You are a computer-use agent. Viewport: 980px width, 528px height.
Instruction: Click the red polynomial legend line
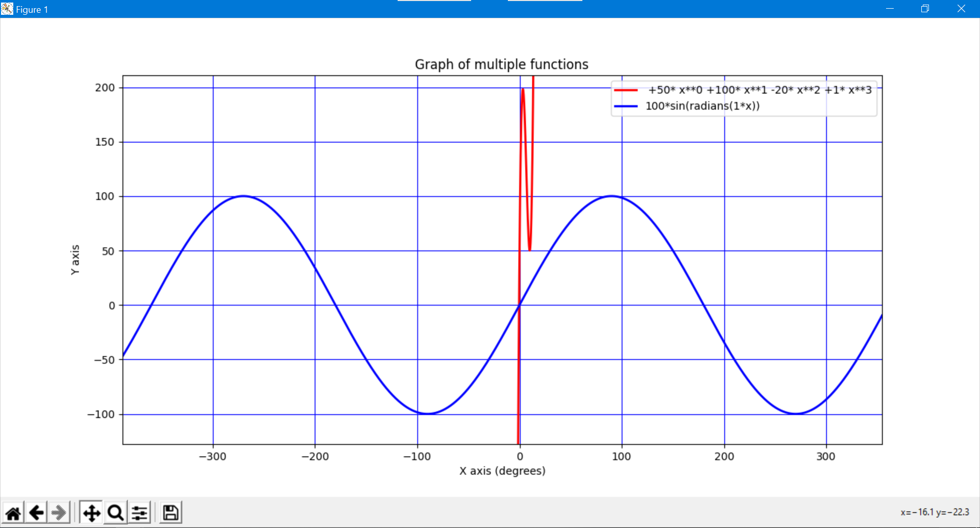(626, 90)
